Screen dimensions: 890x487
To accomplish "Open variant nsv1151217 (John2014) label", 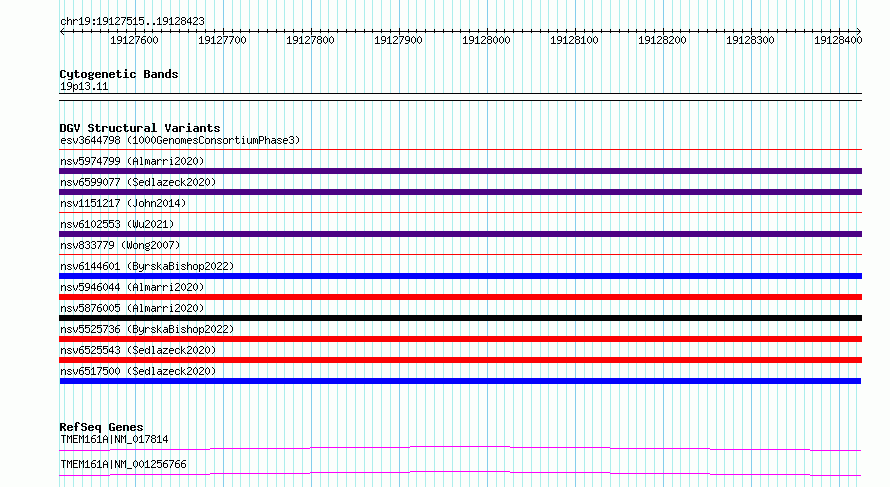I will point(123,203).
